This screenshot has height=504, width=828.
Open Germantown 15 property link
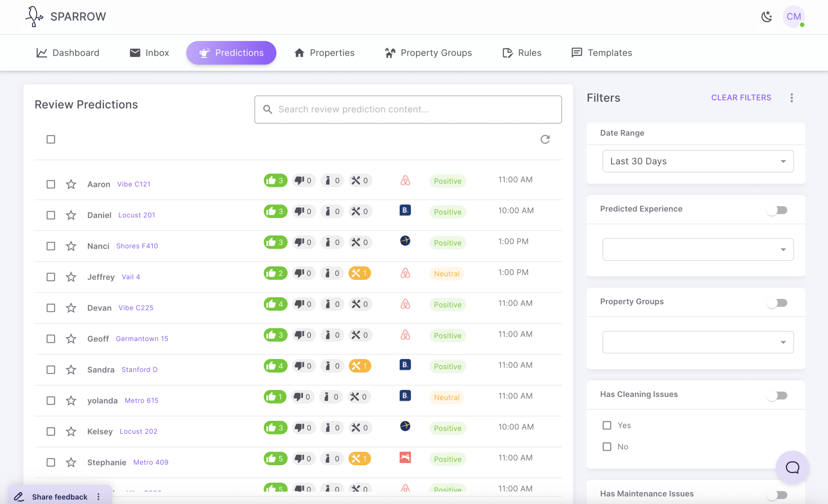click(x=142, y=339)
